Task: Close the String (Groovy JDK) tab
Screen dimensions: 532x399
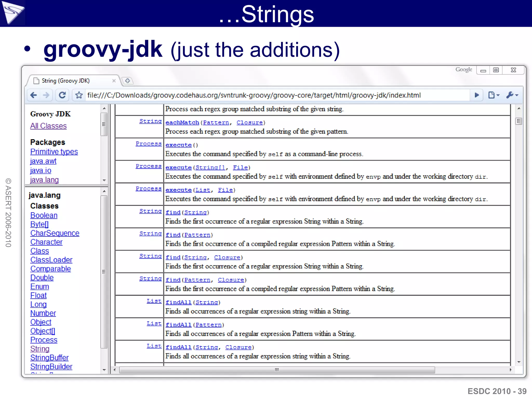Action: (x=114, y=81)
